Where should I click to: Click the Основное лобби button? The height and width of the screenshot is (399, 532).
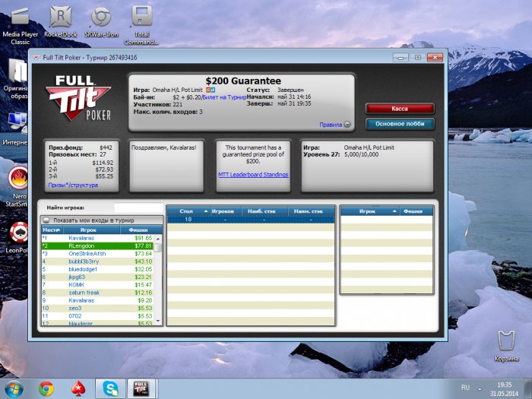[x=400, y=124]
